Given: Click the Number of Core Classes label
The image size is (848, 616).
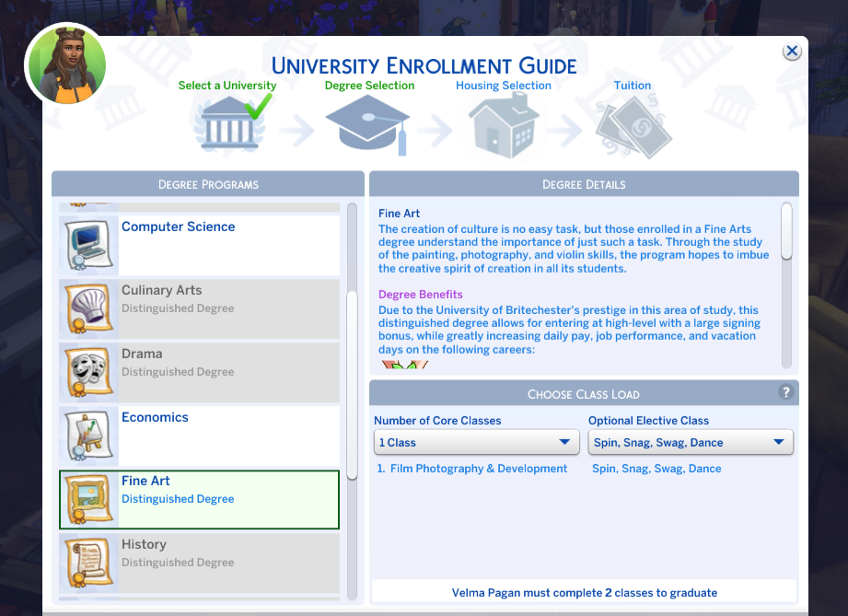Looking at the screenshot, I should coord(437,421).
